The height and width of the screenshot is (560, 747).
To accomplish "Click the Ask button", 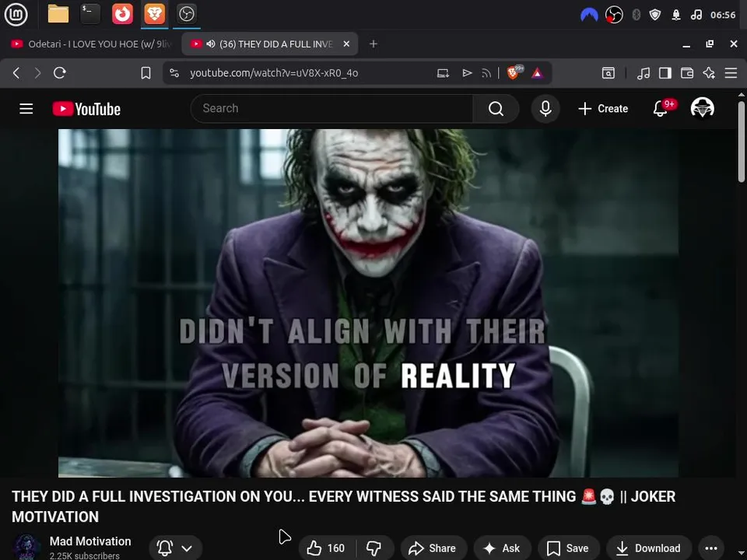I will coord(502,548).
